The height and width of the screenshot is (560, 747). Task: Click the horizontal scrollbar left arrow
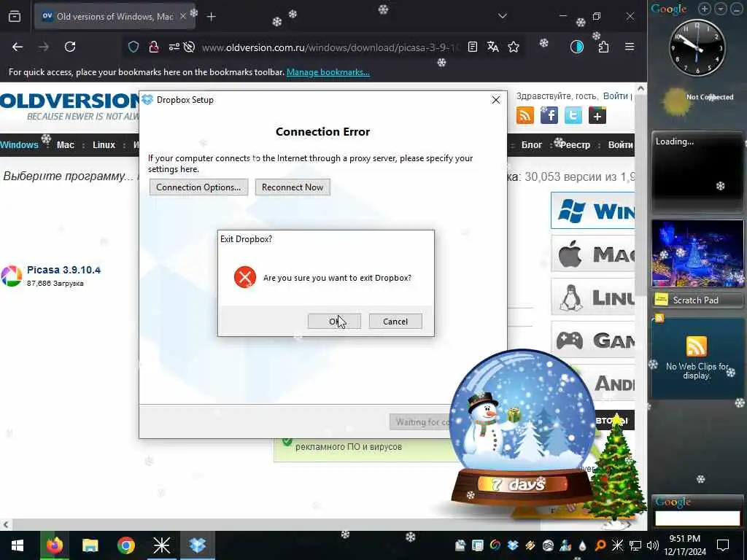click(6, 524)
